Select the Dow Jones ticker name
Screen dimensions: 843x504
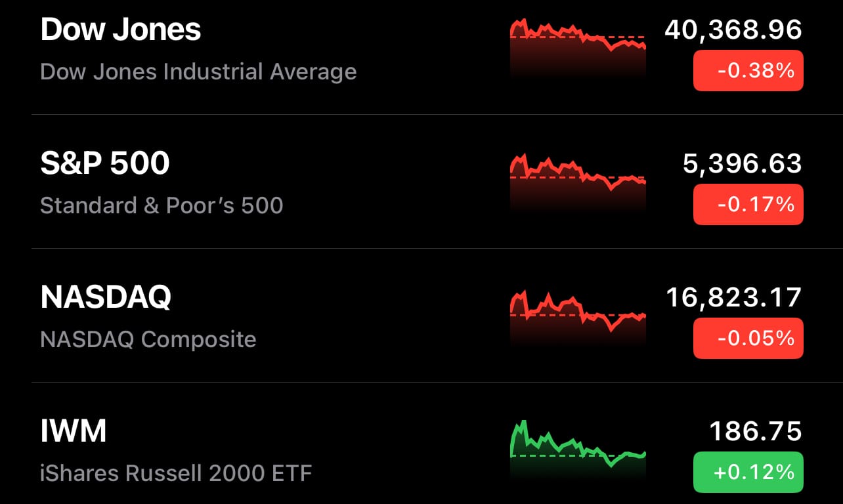pos(121,30)
